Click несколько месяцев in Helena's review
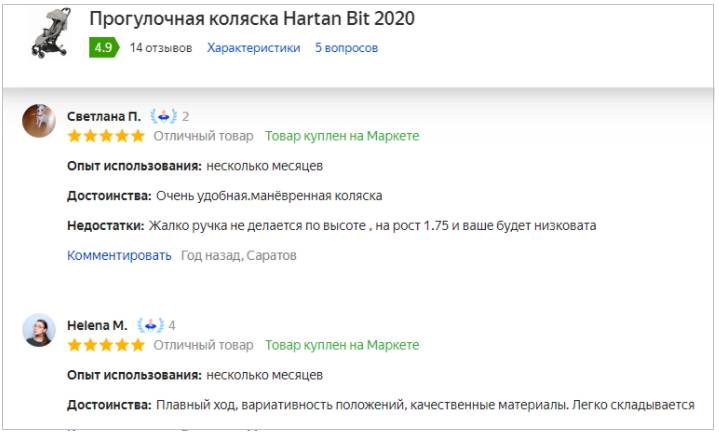This screenshot has height=435, width=719. click(265, 375)
